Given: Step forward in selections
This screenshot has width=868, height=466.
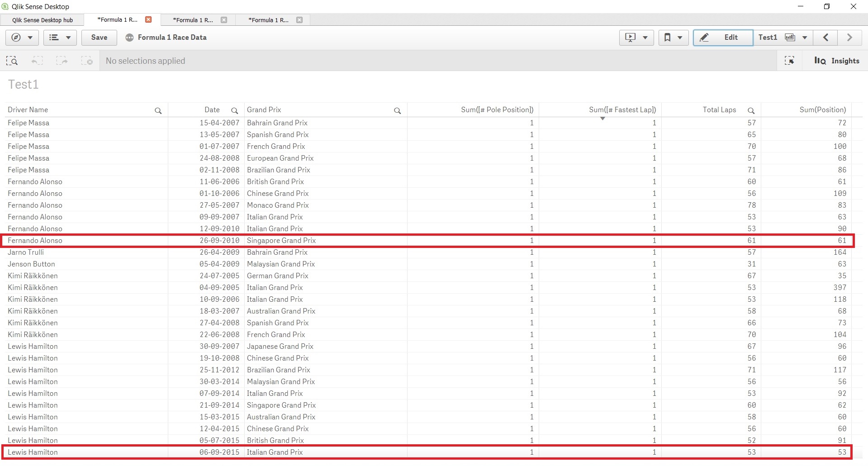Looking at the screenshot, I should click(x=62, y=61).
